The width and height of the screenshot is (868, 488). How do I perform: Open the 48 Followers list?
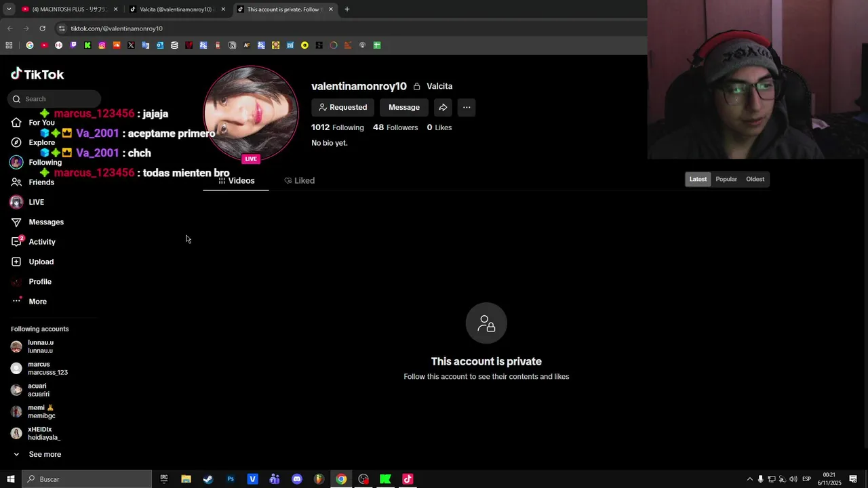395,127
